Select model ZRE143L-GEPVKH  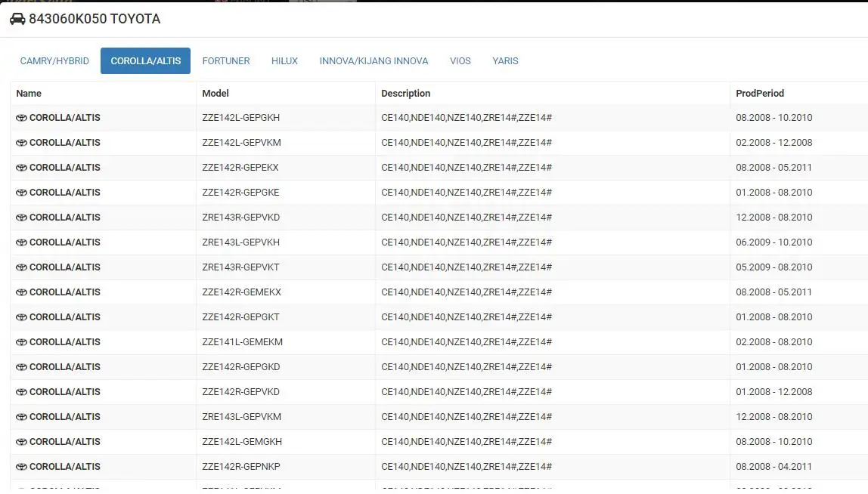240,242
